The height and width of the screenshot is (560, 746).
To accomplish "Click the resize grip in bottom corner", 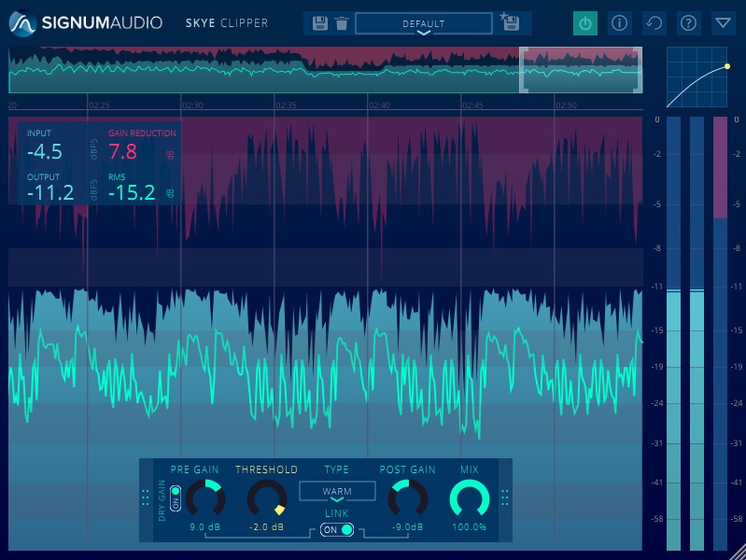I will click(x=738, y=552).
